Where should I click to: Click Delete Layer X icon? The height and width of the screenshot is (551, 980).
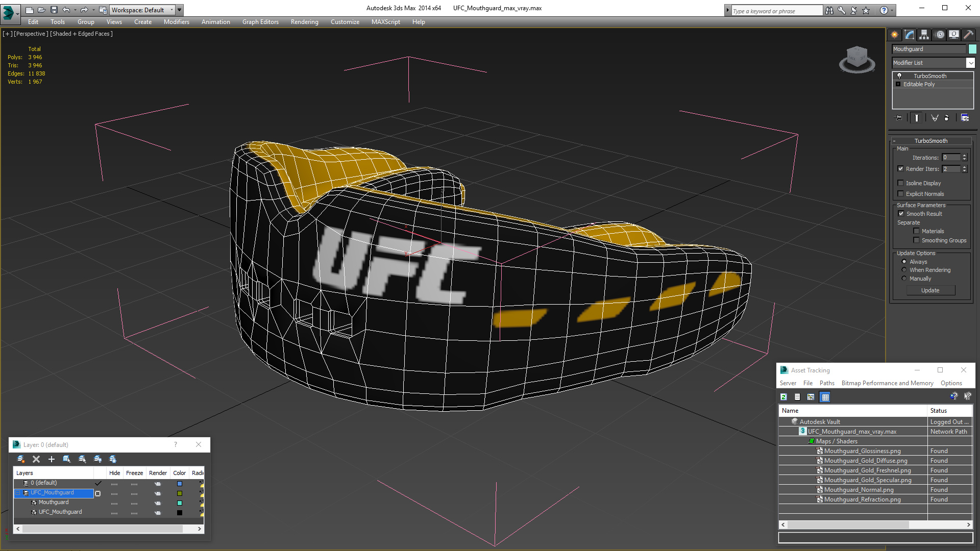pyautogui.click(x=36, y=459)
